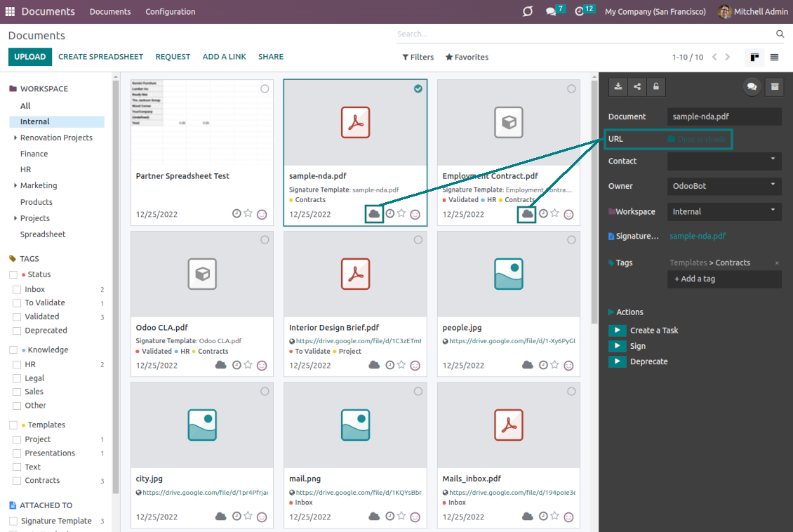The width and height of the screenshot is (793, 532).
Task: Select the people.jpg card circle
Action: tap(571, 240)
